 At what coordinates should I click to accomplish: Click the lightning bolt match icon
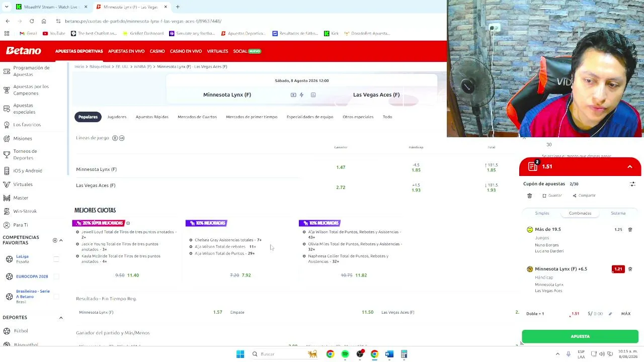click(x=301, y=95)
